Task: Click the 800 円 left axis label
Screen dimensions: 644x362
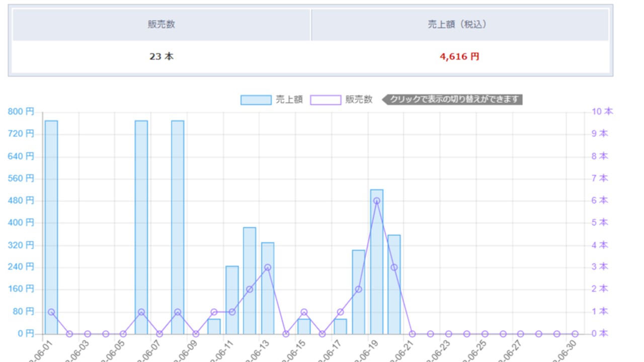Action: (22, 112)
